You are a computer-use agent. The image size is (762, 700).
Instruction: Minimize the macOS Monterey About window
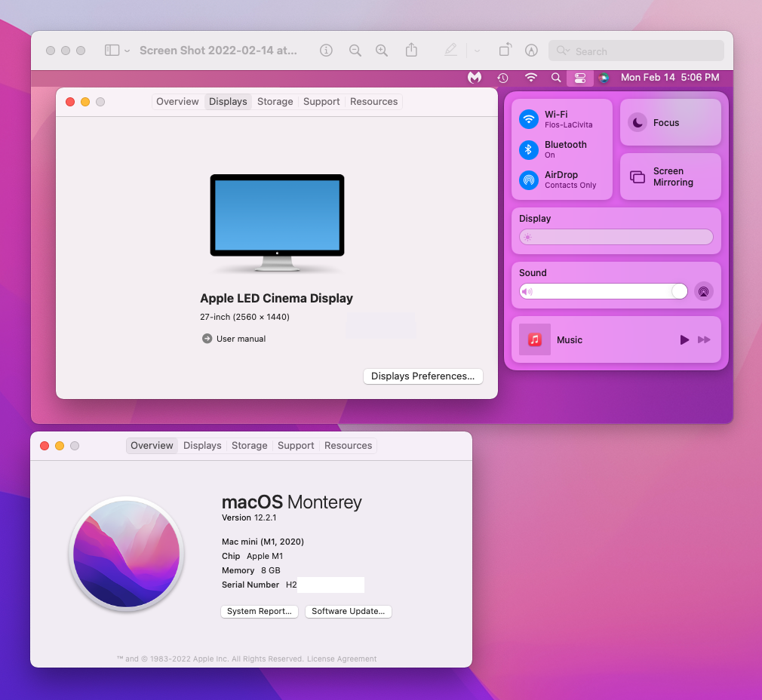point(60,446)
